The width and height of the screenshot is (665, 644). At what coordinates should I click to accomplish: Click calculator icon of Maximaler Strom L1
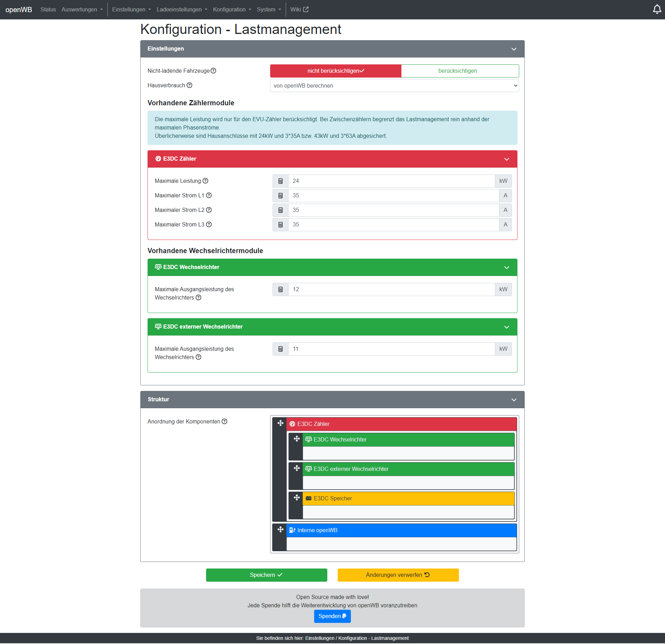(281, 196)
